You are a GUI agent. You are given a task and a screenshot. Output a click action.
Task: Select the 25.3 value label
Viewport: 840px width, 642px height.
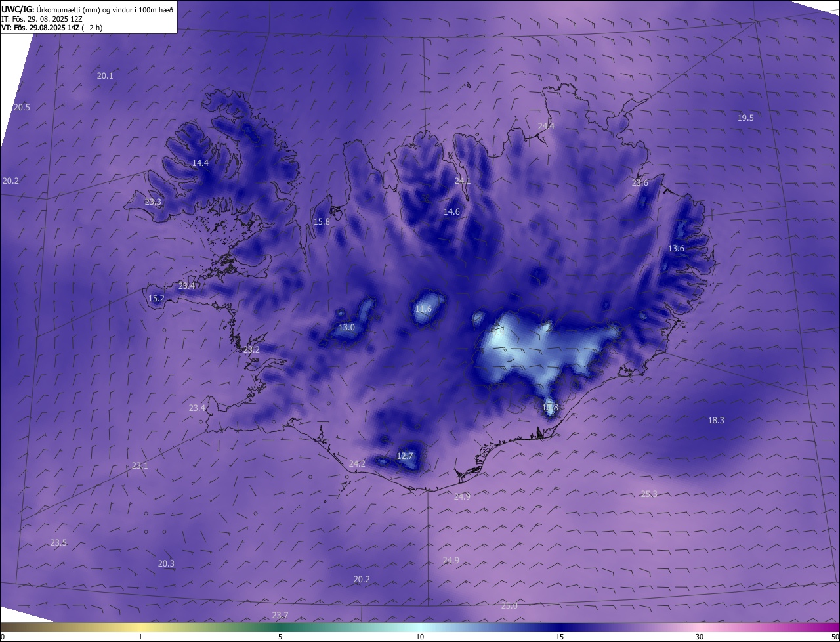[x=648, y=494]
